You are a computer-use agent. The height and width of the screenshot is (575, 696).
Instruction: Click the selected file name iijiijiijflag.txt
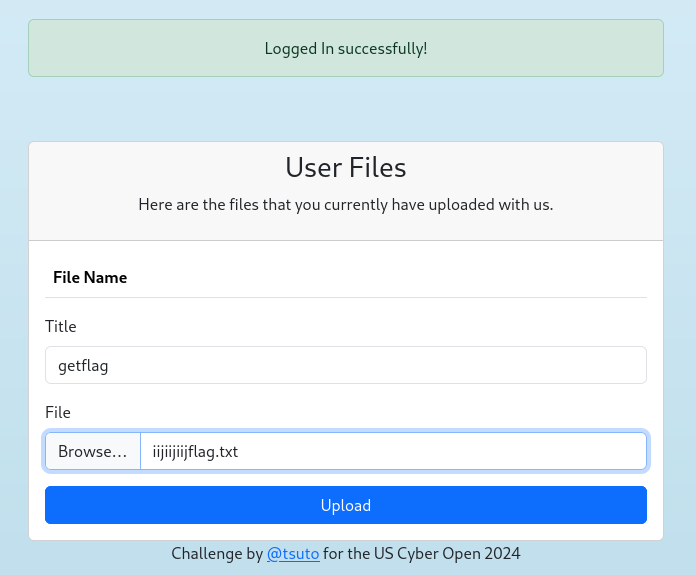[195, 452]
